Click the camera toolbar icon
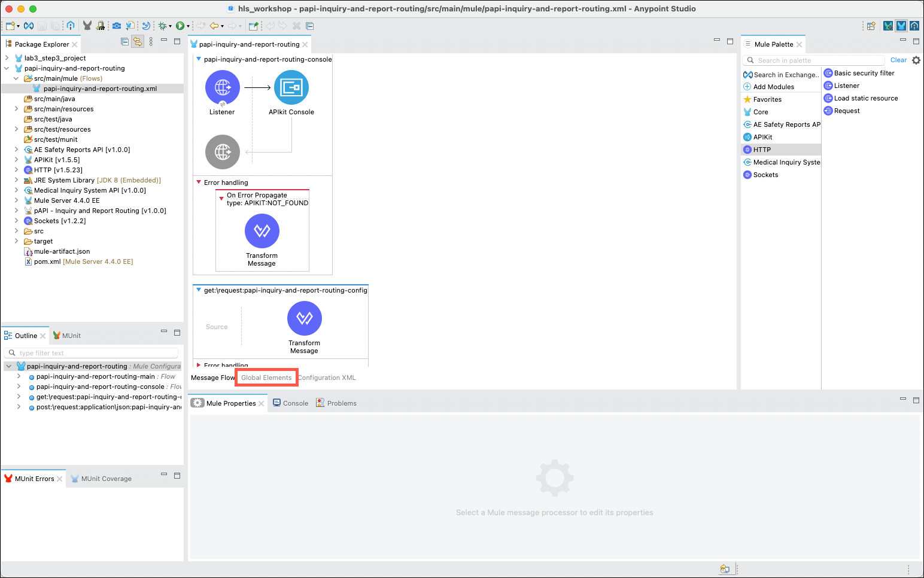This screenshot has height=578, width=924. [x=117, y=26]
